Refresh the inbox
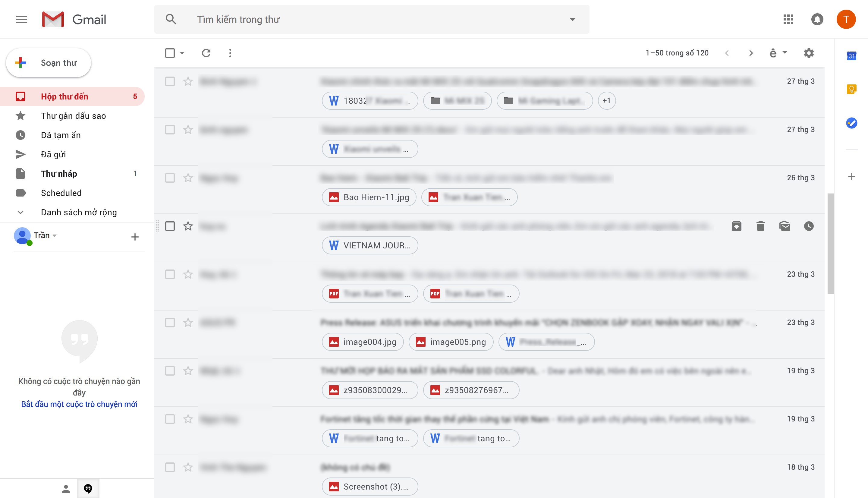This screenshot has width=868, height=498. click(206, 53)
